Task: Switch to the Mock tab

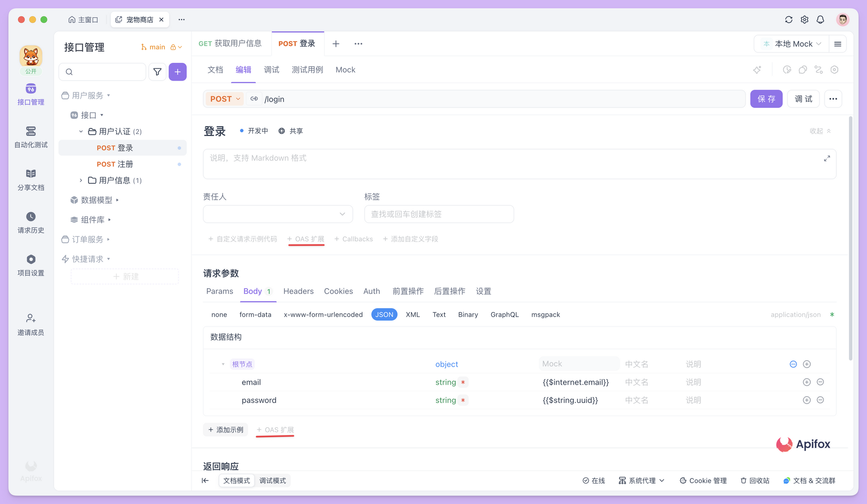Action: coord(345,69)
